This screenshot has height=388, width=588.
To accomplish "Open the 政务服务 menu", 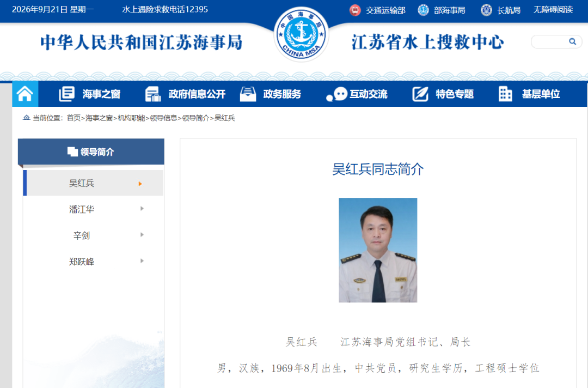I will click(x=282, y=94).
